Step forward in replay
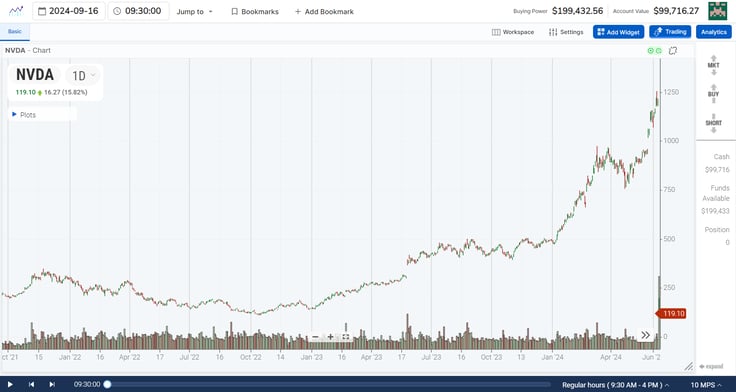This screenshot has width=736, height=392. (x=52, y=384)
